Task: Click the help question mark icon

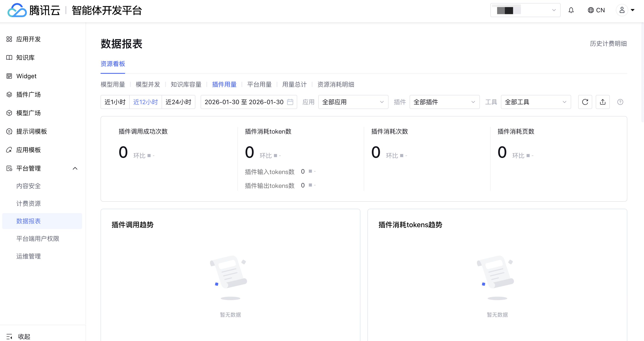Action: point(620,102)
